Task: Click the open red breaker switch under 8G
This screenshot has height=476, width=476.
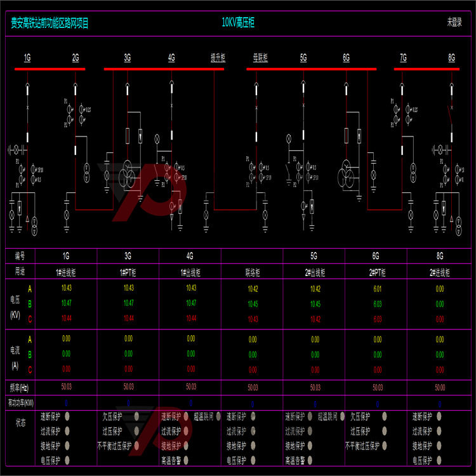Action: coord(450,116)
